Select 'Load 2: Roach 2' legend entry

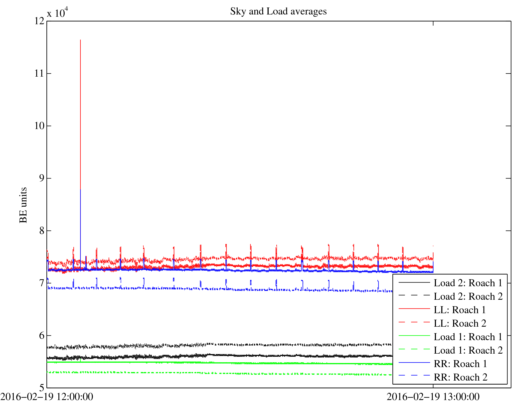point(468,296)
